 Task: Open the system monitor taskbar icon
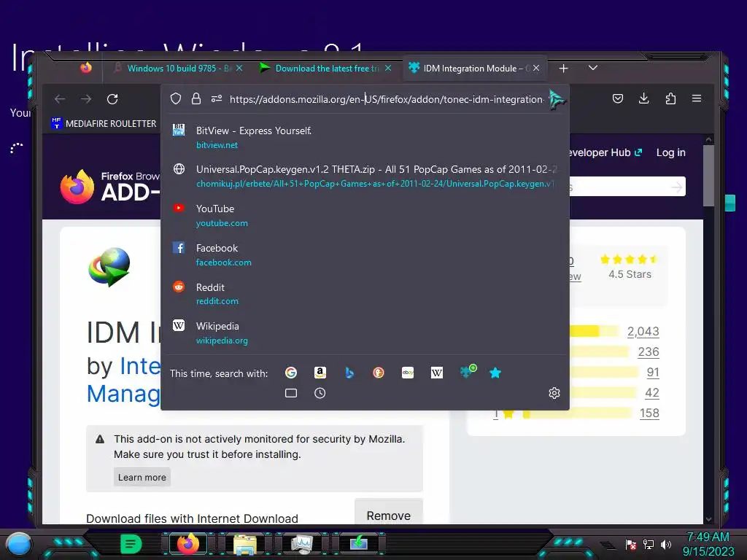(x=301, y=544)
